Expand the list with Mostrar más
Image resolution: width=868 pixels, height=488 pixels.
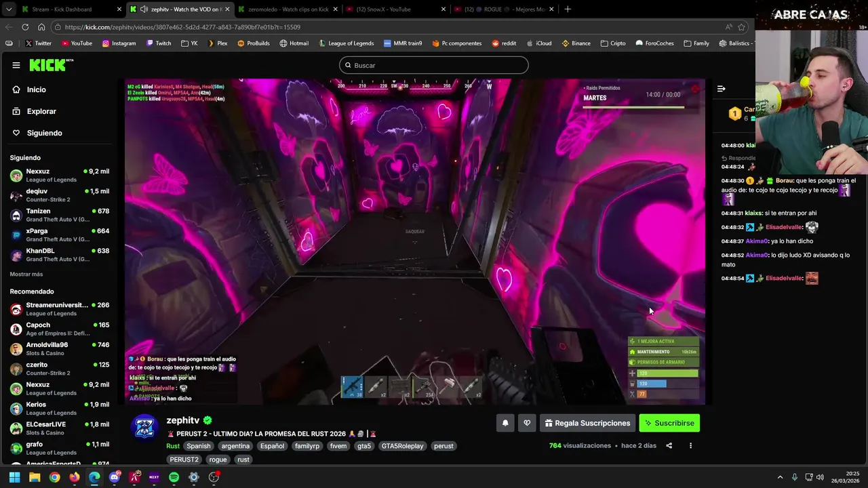click(26, 274)
